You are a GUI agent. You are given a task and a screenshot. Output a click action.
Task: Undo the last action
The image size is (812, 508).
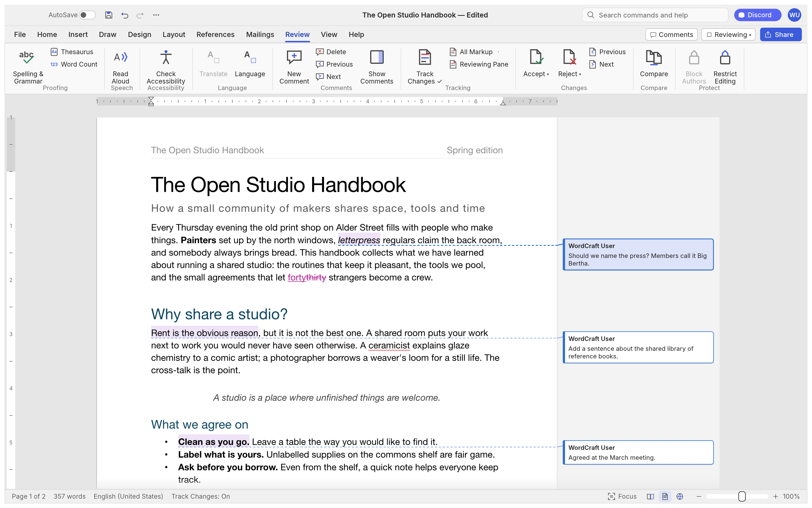click(125, 15)
